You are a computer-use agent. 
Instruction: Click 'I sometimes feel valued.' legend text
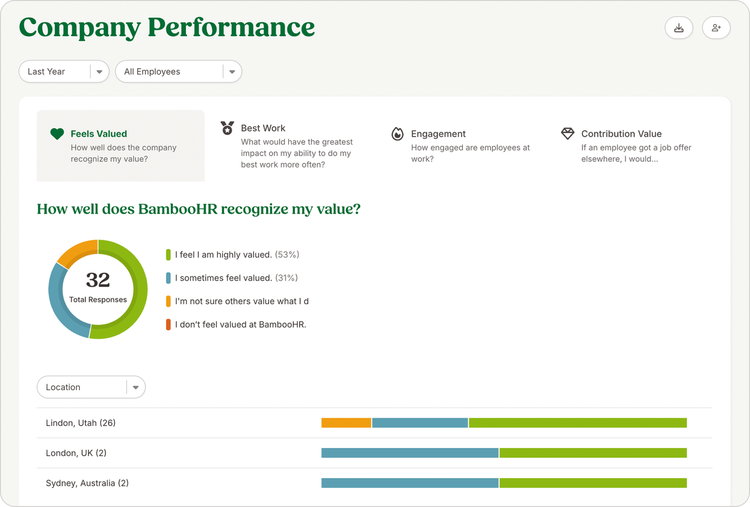(223, 278)
